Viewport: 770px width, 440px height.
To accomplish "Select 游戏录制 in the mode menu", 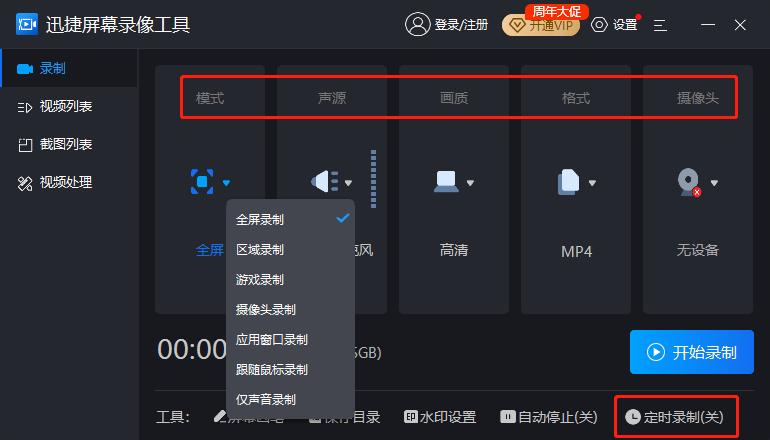I will tap(290, 279).
